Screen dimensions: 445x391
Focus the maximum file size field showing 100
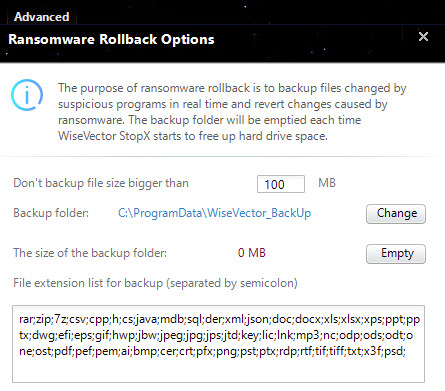point(281,184)
